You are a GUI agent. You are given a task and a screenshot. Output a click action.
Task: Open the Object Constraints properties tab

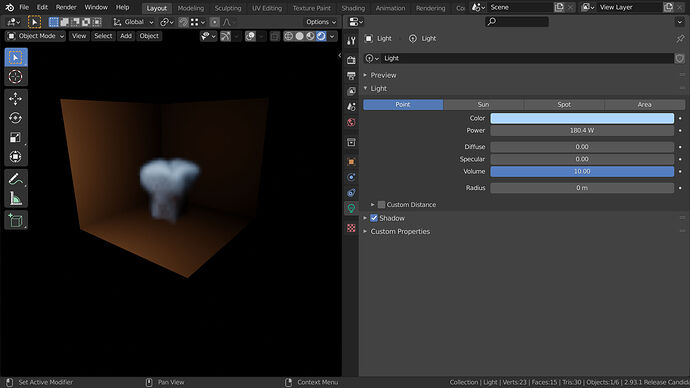pyautogui.click(x=351, y=193)
